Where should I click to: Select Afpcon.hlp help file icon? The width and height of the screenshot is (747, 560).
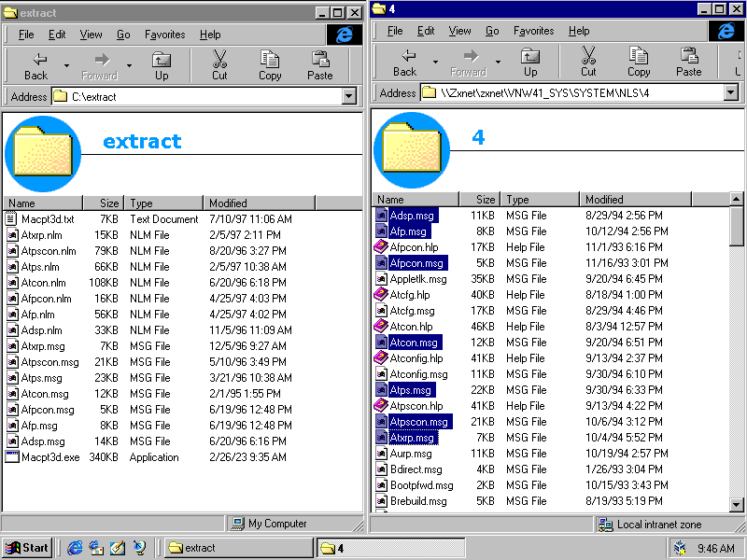(381, 246)
